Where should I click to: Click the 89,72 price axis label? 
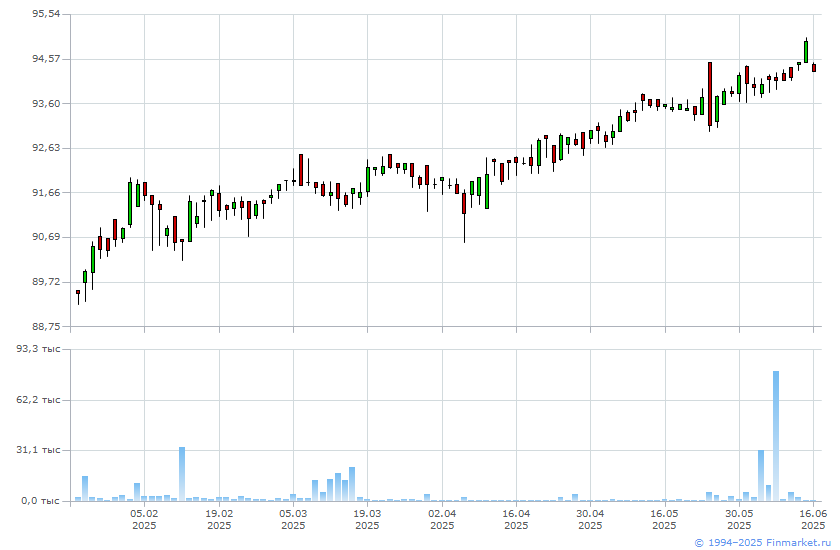(x=47, y=282)
